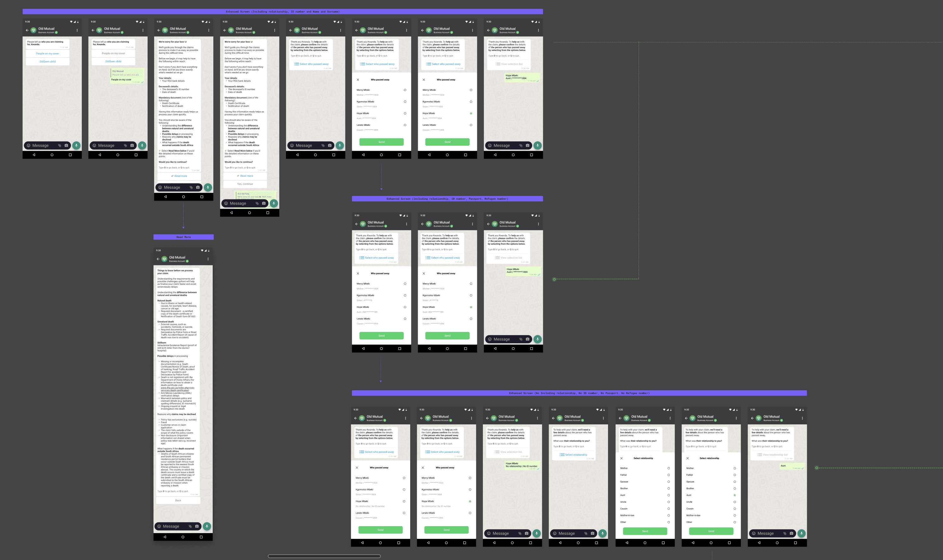
Task: Click 'Back' button in the Read More screen
Action: pos(178,500)
